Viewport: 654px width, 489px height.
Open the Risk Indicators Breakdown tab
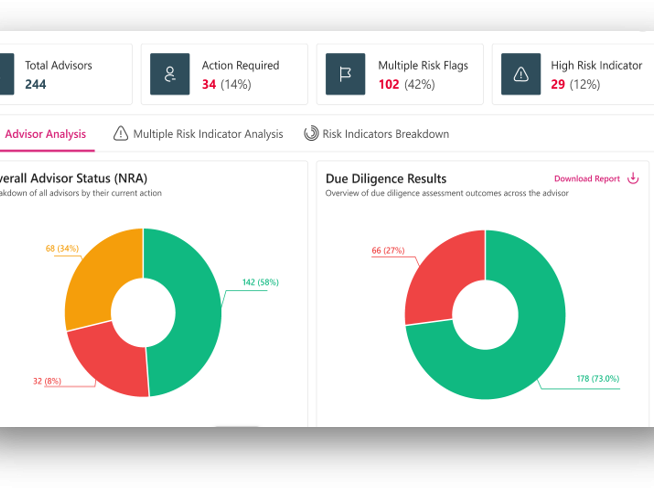(385, 134)
